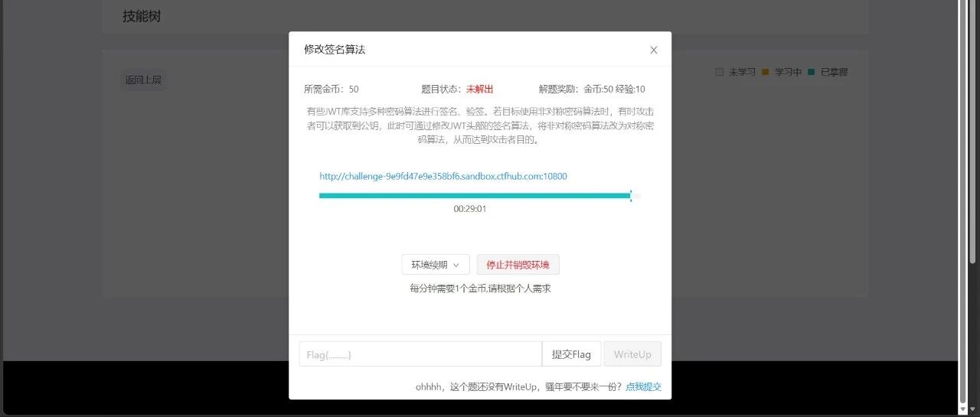Click the 已掌握 legend square
This screenshot has width=980, height=417.
[811, 72]
